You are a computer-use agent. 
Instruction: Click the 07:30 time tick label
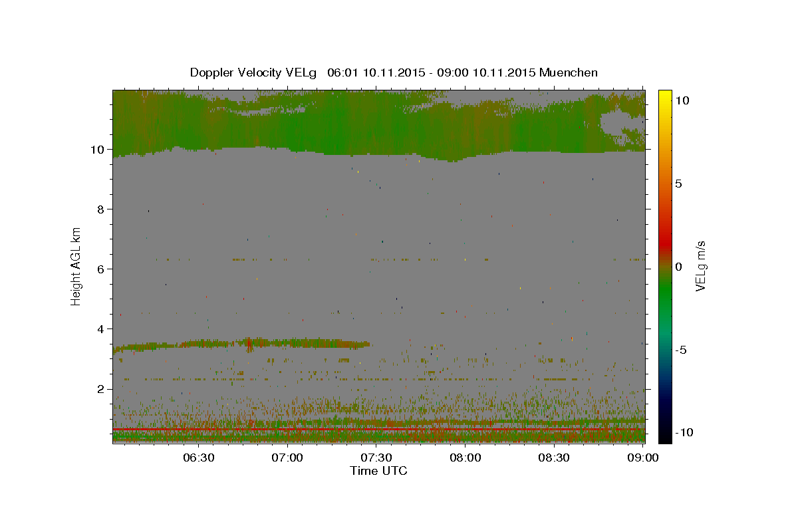[376, 458]
